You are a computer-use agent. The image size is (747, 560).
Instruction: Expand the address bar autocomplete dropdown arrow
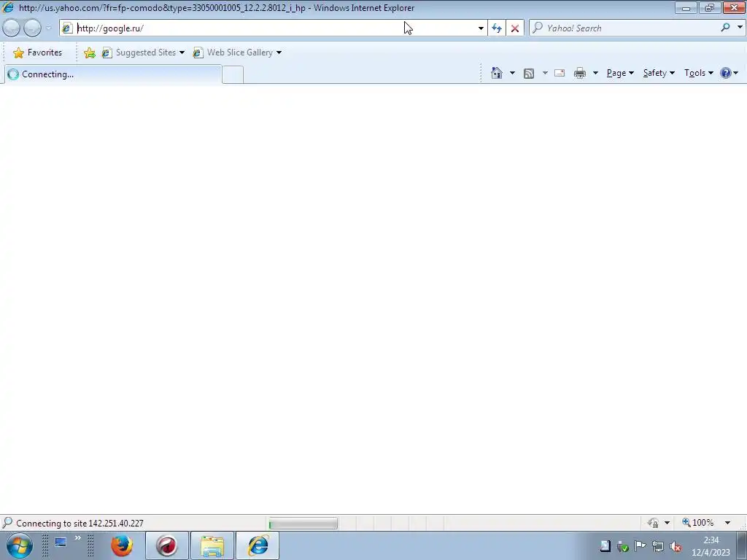[481, 28]
